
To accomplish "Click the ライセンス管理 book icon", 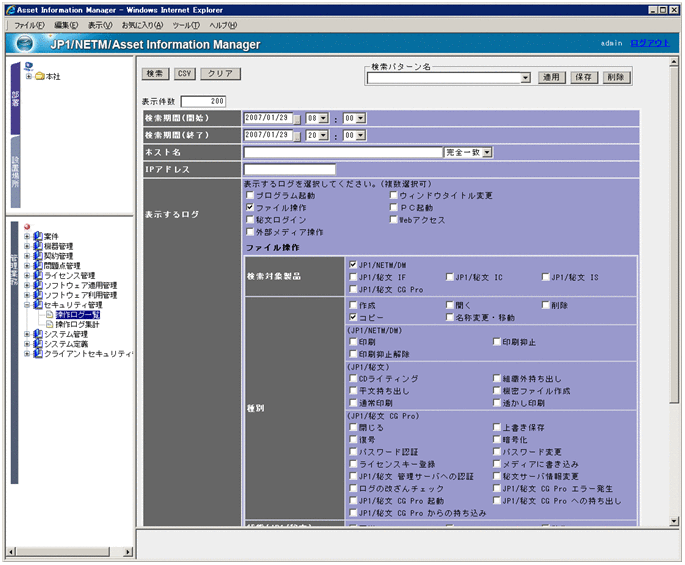I will pyautogui.click(x=38, y=275).
